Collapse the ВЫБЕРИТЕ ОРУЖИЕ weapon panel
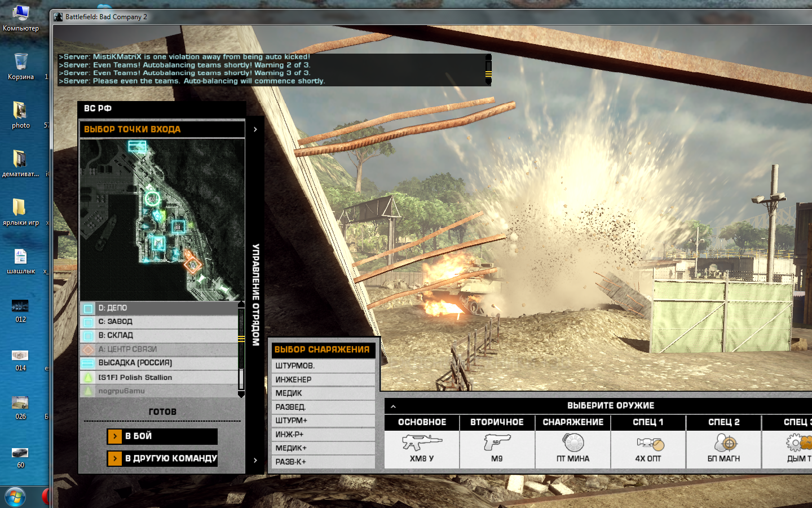This screenshot has width=812, height=508. [393, 406]
